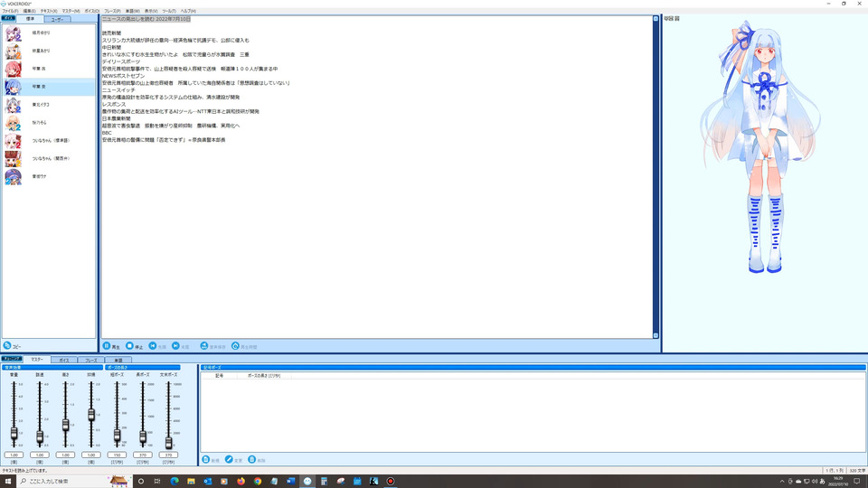The image size is (868, 488).
Task: Open the ツール menu
Action: point(169,11)
